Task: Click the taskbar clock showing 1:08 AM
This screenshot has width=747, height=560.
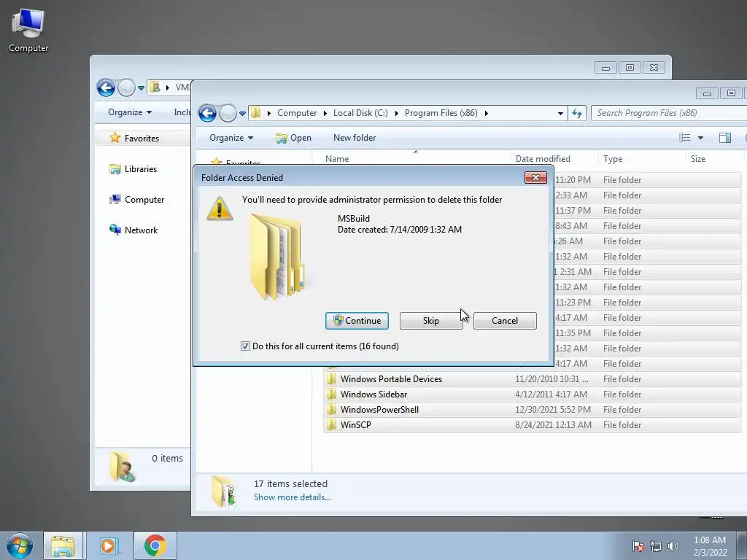Action: click(710, 546)
